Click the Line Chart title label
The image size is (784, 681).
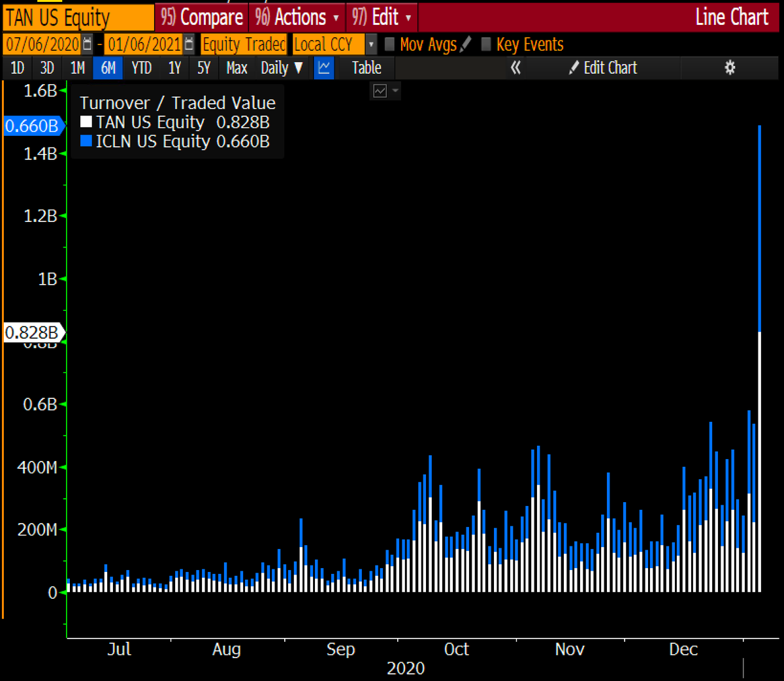(x=732, y=17)
